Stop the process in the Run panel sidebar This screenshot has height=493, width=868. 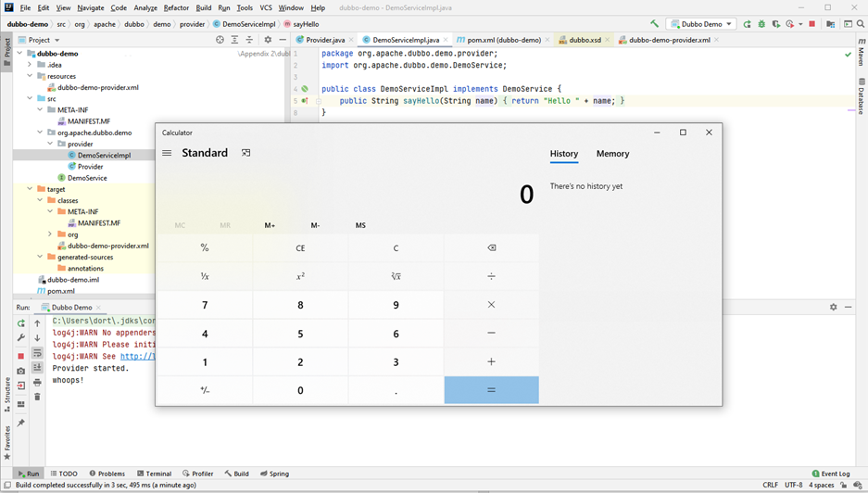21,356
